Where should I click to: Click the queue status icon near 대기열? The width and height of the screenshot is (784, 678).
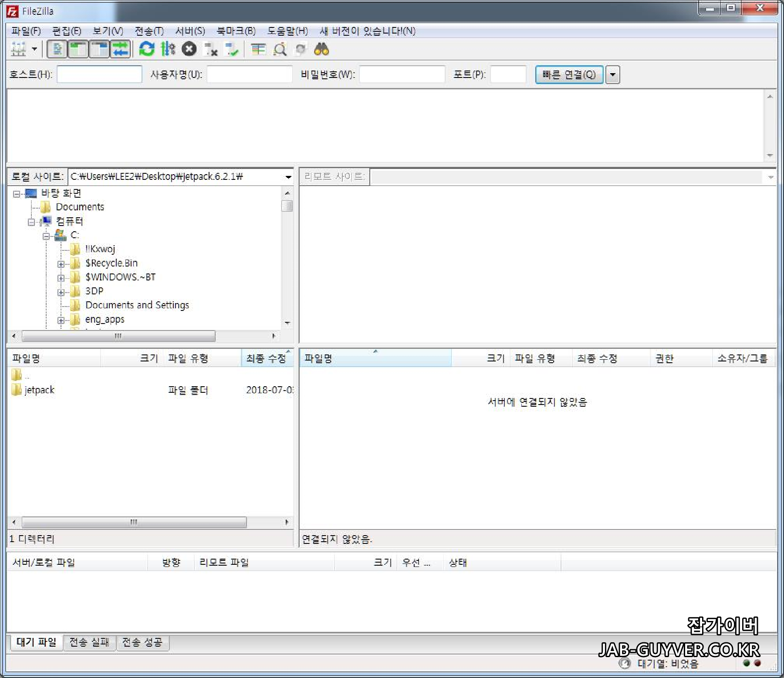coord(625,663)
